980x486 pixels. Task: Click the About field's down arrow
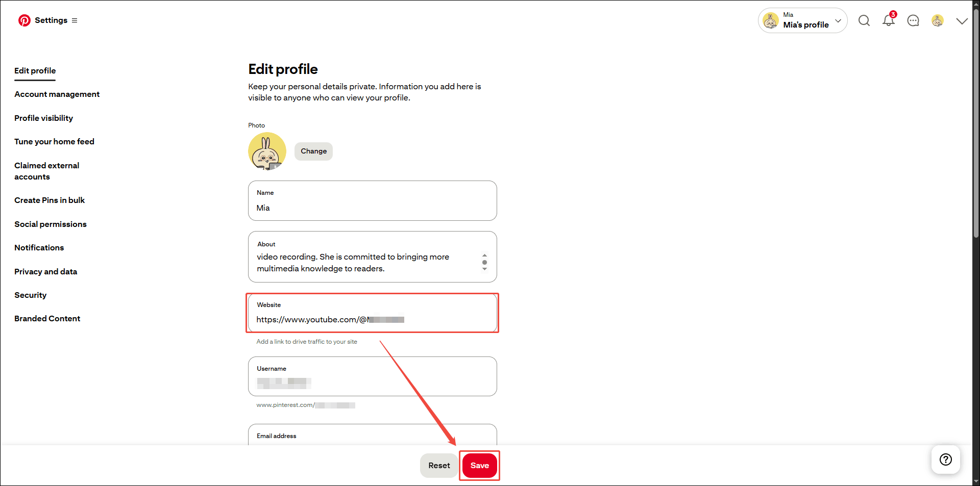pos(484,269)
